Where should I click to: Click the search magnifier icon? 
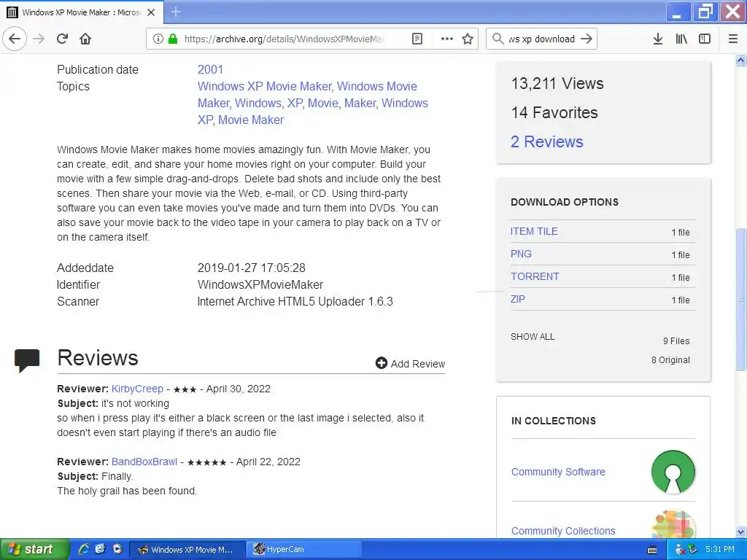pos(498,39)
